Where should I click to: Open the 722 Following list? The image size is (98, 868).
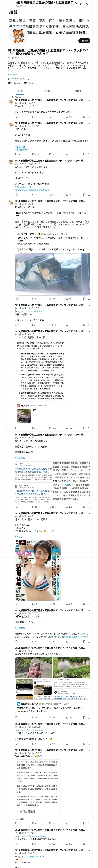(14, 83)
